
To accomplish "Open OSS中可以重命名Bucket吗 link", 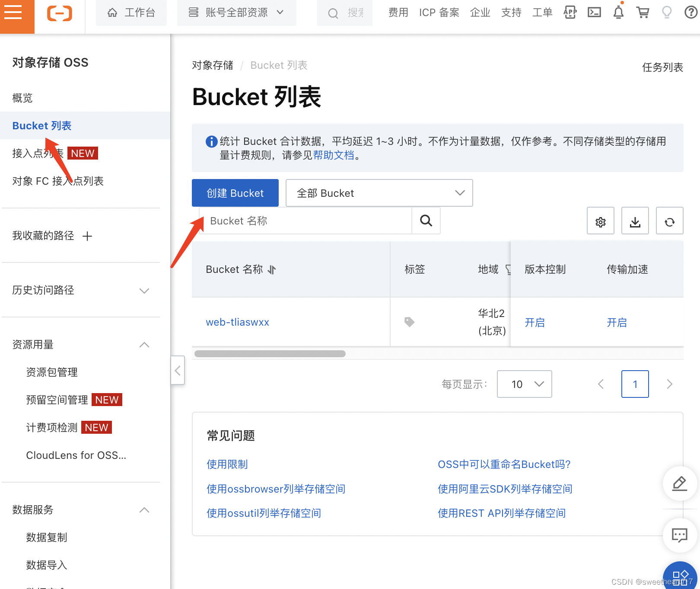I will [x=504, y=464].
